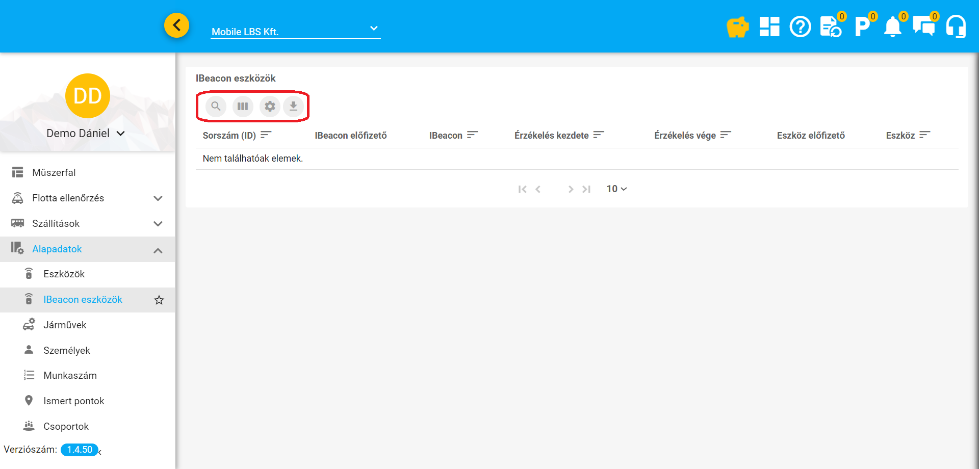Select Ismert pontok in sidebar

[73, 401]
